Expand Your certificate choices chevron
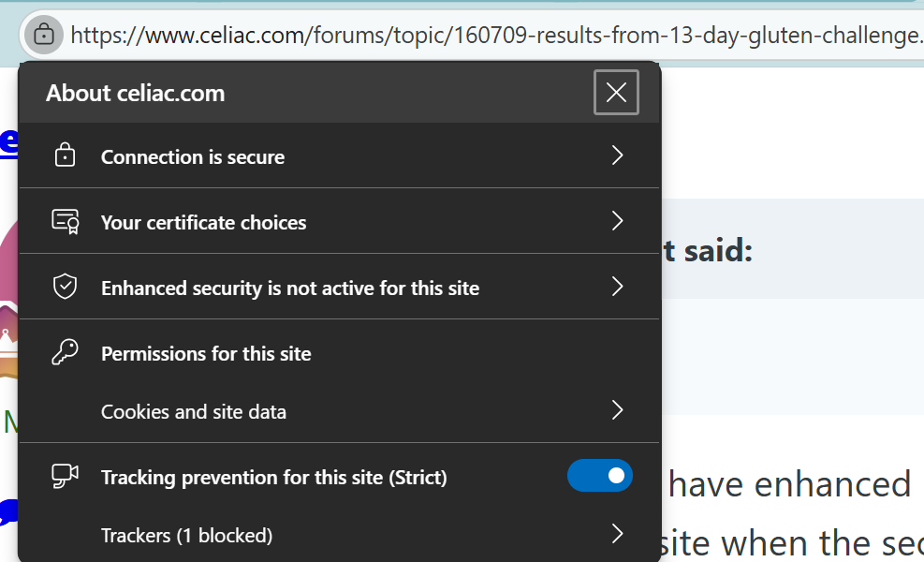The image size is (924, 562). coord(617,221)
